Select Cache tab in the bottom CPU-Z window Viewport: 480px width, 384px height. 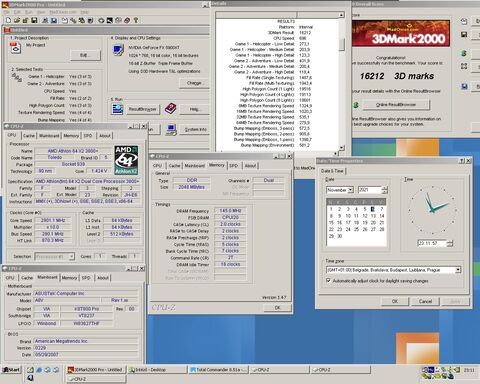click(x=27, y=278)
